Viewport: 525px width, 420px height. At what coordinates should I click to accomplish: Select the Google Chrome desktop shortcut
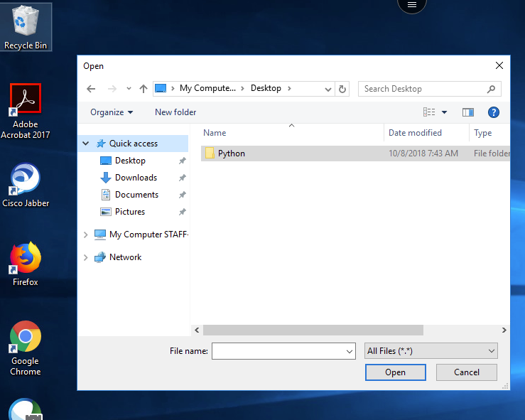click(x=26, y=348)
